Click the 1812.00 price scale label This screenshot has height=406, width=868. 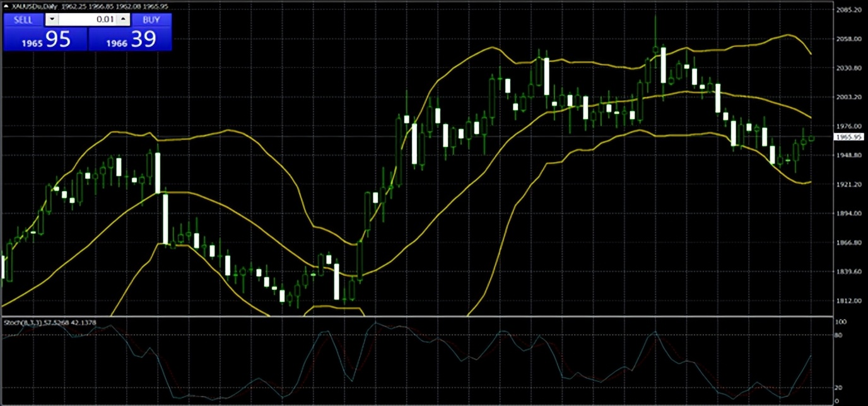pyautogui.click(x=847, y=301)
